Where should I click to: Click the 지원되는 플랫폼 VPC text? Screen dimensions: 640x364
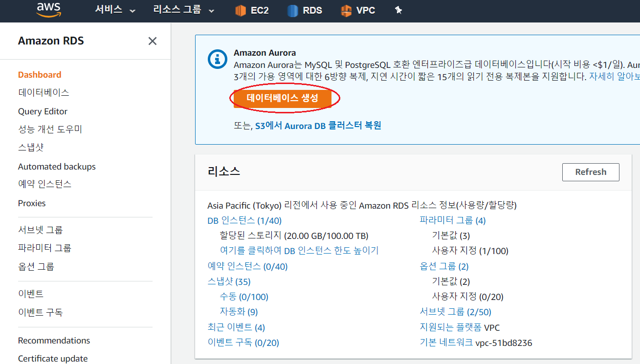(460, 327)
